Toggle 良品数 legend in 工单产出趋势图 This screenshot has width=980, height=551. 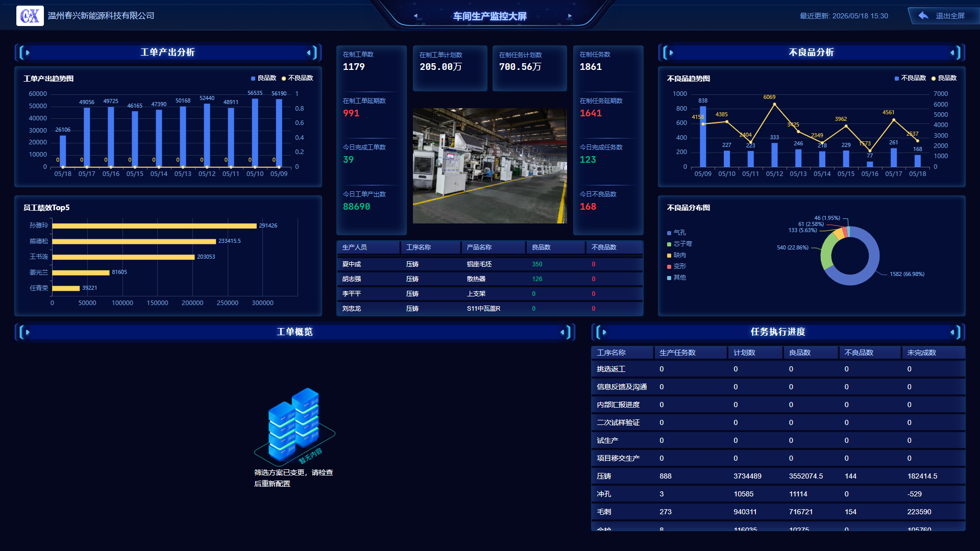tap(264, 78)
